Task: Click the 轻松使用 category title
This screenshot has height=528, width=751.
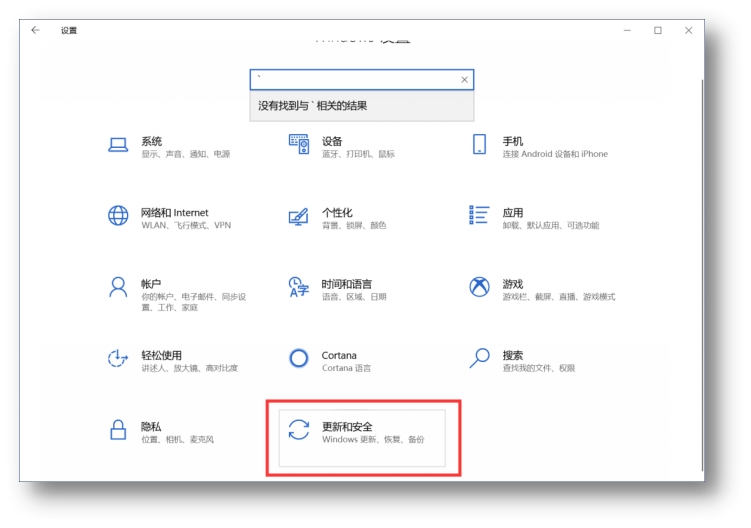Action: click(x=161, y=356)
